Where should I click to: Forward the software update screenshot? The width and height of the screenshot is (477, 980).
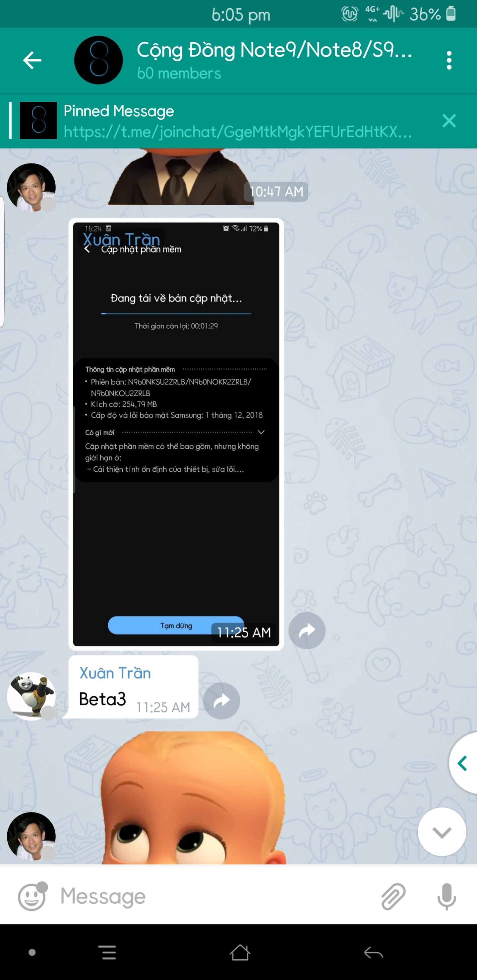[307, 630]
